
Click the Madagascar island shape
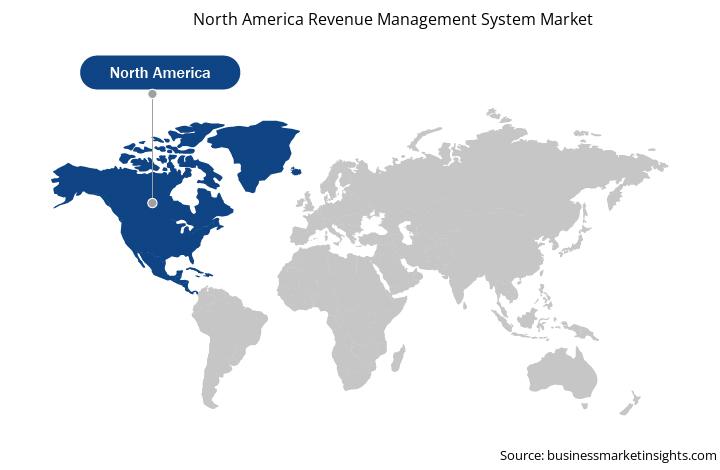click(x=398, y=358)
